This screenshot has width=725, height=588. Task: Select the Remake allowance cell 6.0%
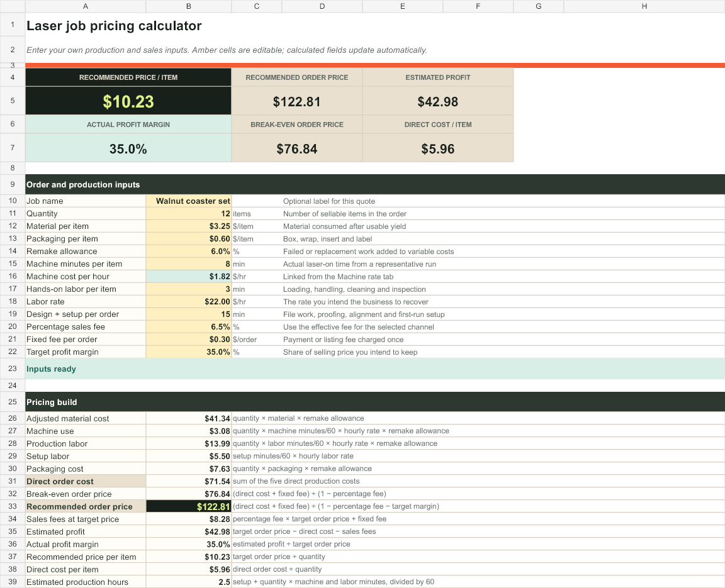point(189,252)
